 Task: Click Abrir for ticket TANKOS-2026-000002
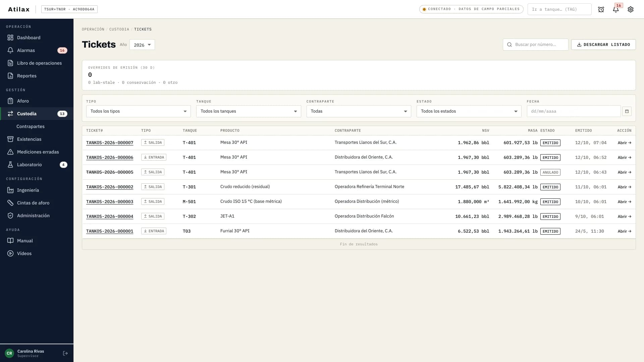point(625,187)
